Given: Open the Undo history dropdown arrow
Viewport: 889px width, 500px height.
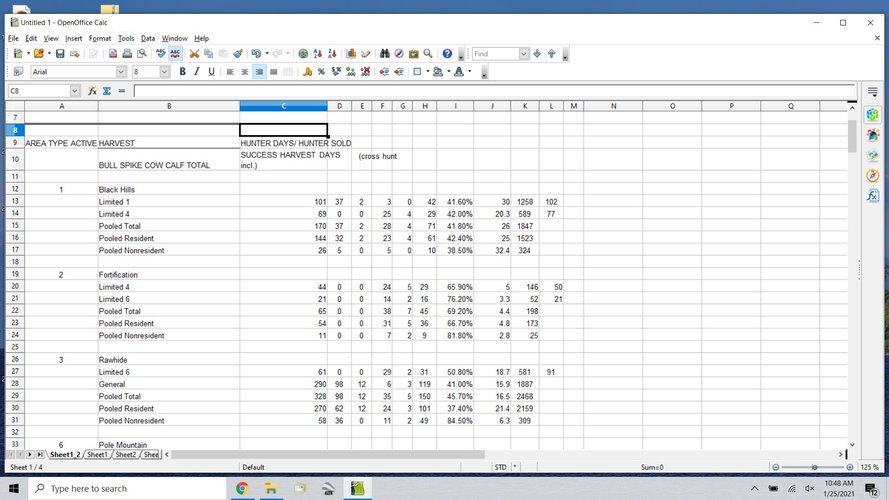Looking at the screenshot, I should pos(266,53).
